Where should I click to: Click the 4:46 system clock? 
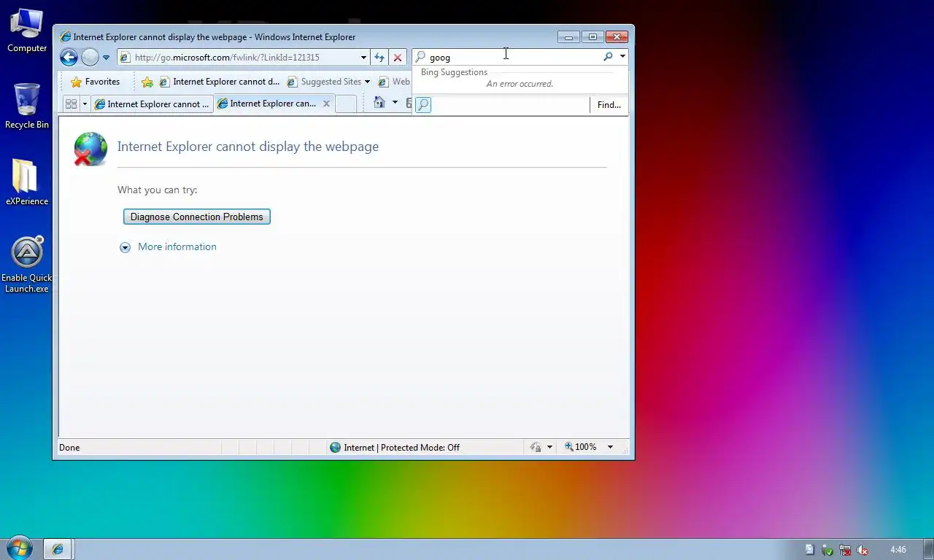click(898, 550)
